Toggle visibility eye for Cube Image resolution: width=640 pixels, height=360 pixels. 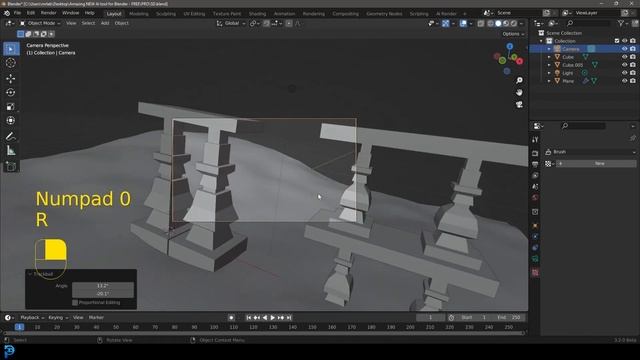624,57
